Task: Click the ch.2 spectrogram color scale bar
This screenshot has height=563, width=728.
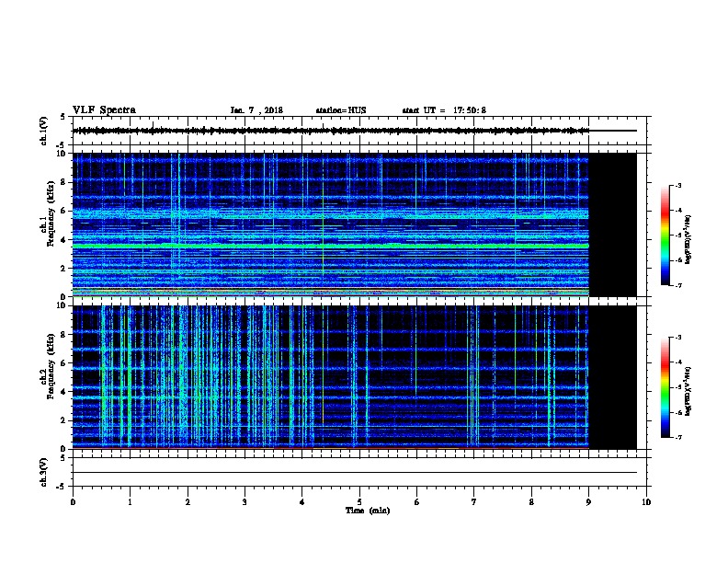Action: pyautogui.click(x=665, y=387)
